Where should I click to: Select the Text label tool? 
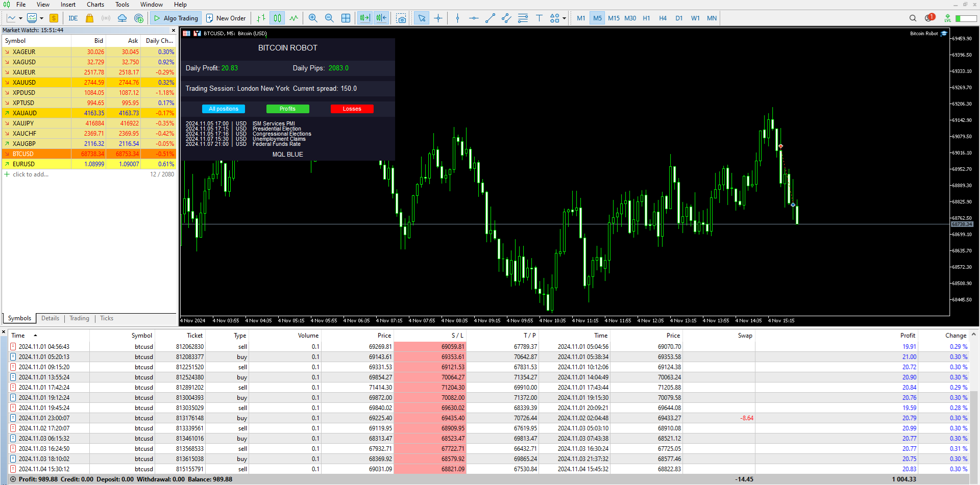pos(539,18)
